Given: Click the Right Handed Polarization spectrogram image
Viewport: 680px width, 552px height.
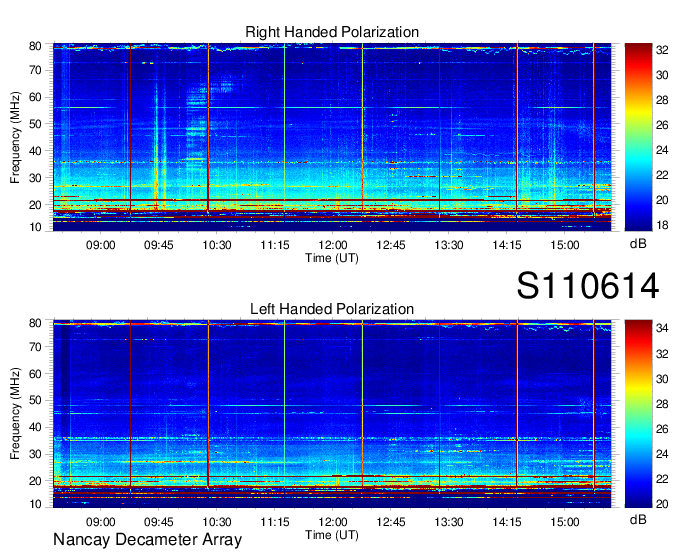Looking at the screenshot, I should point(332,137).
